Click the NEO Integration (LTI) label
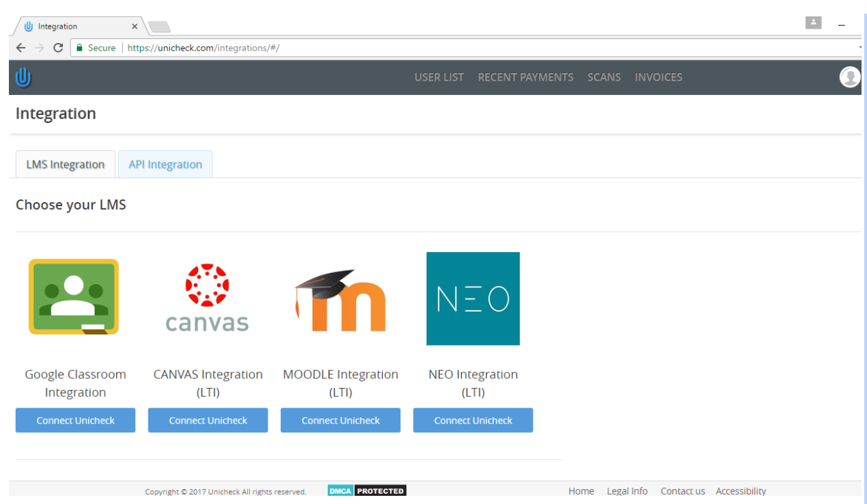Viewport: 867px width, 504px height. [473, 383]
